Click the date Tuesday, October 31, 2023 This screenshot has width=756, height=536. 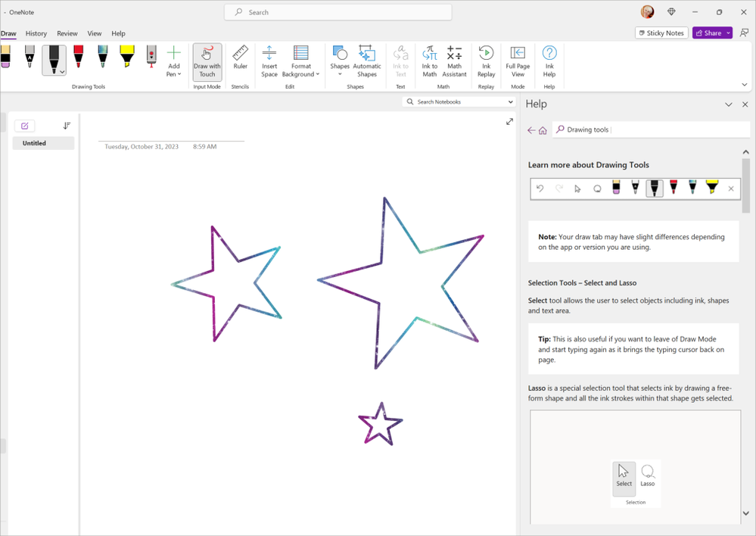pyautogui.click(x=142, y=147)
